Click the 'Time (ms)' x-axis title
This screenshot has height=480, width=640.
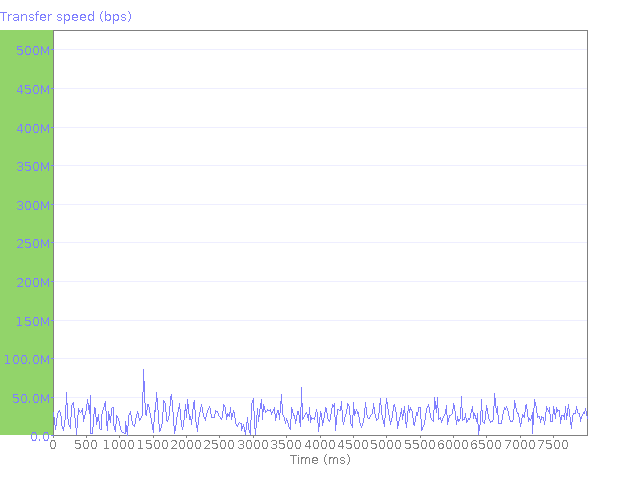[320, 460]
